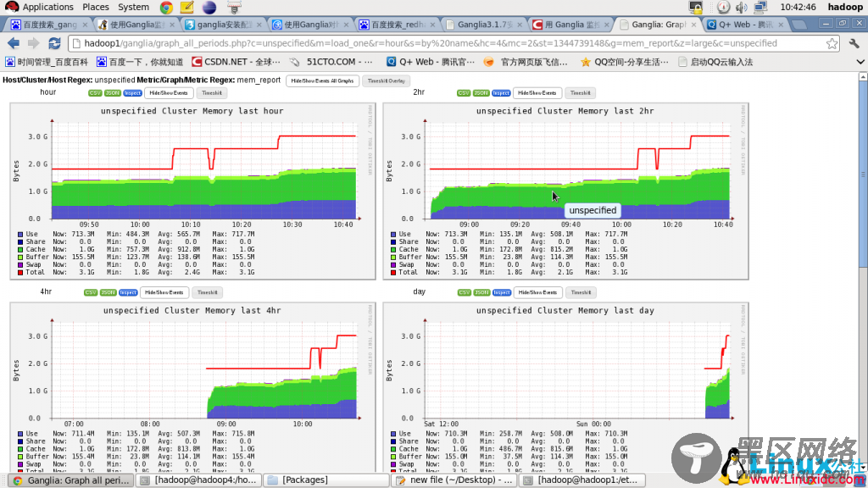Click the Cluster Memory last 2hr graph

click(x=565, y=191)
